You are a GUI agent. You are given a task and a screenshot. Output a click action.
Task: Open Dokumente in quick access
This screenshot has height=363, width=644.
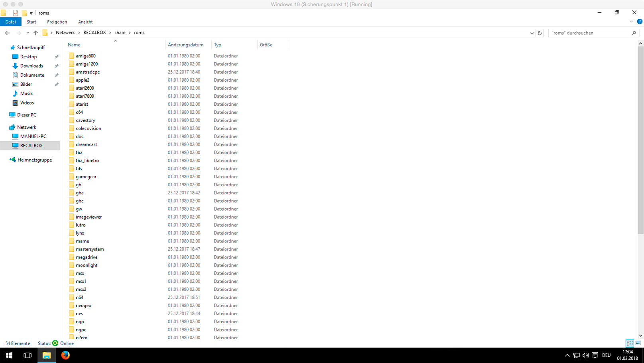32,75
